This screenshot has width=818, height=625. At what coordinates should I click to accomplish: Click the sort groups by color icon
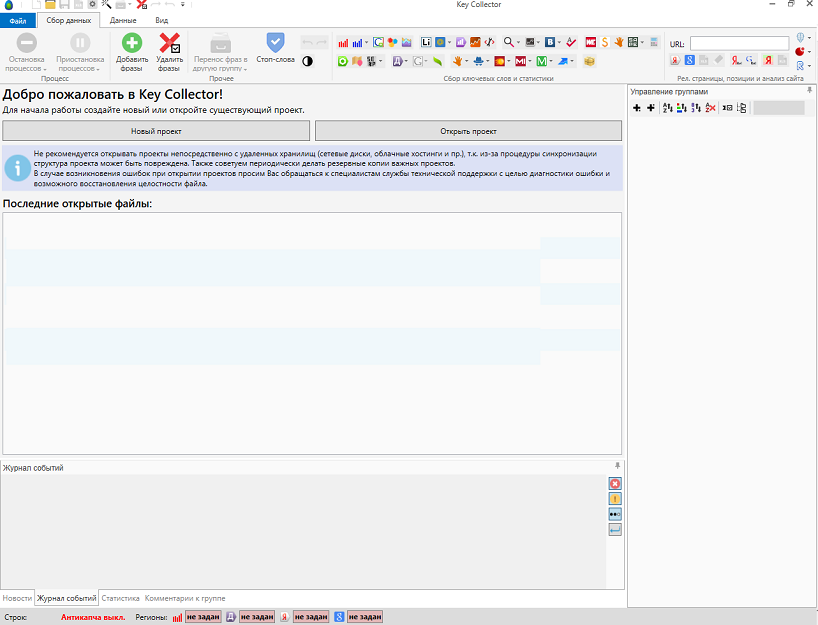click(x=681, y=108)
